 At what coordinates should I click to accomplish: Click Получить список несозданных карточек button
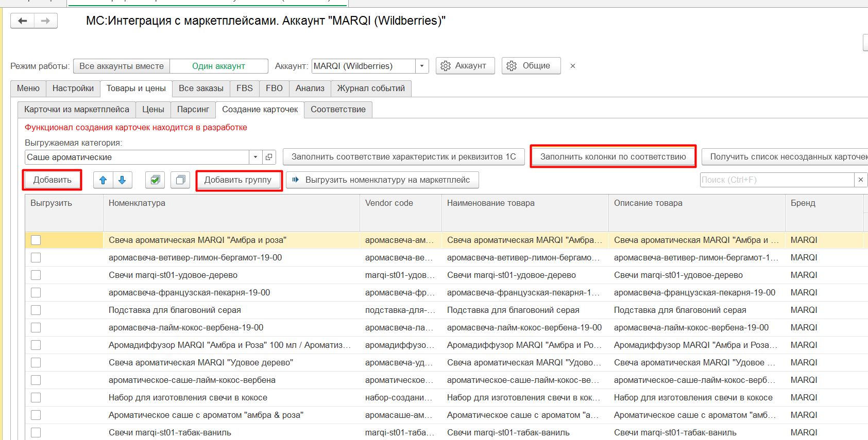pyautogui.click(x=785, y=157)
